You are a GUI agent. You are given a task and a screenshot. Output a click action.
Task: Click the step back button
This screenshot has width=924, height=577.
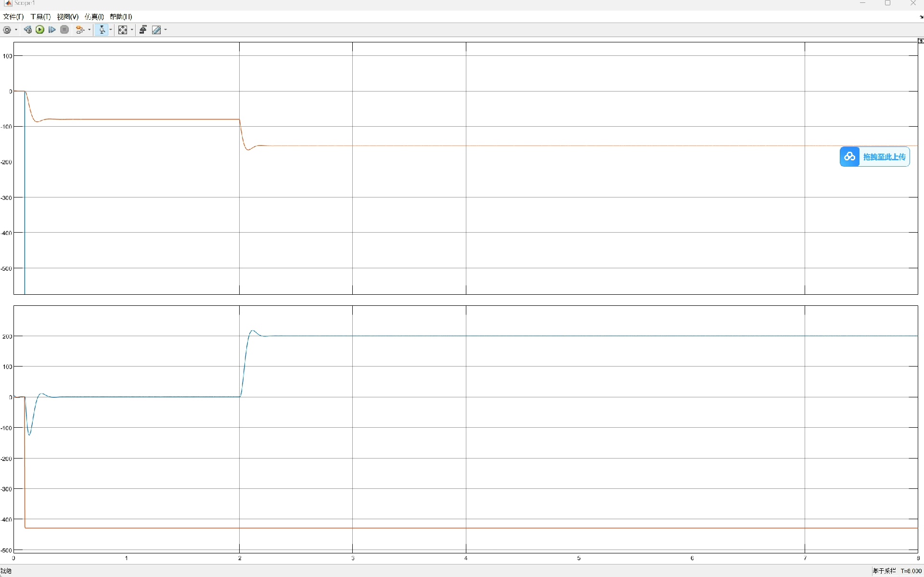point(28,30)
